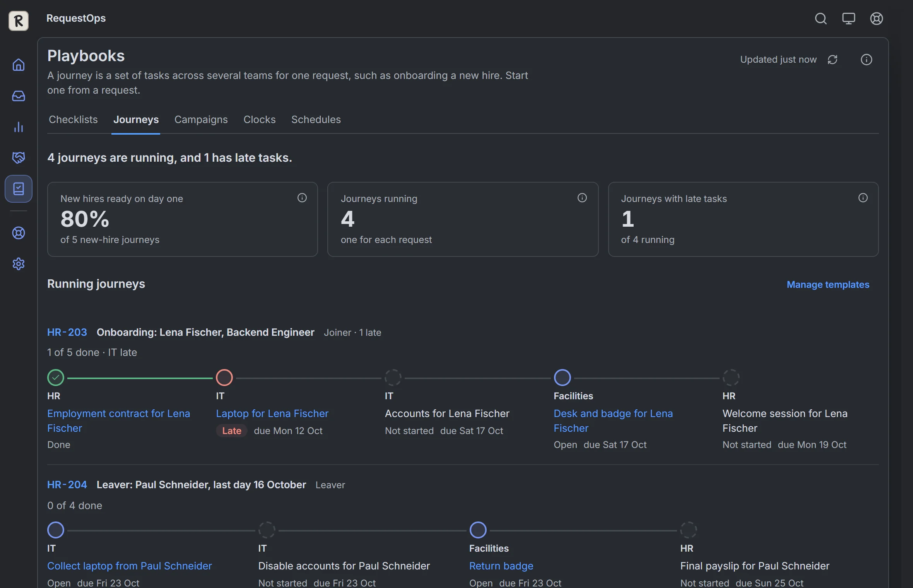Screen dimensions: 913x588
Task: Click the open step for Desk and badge
Action: 562,378
